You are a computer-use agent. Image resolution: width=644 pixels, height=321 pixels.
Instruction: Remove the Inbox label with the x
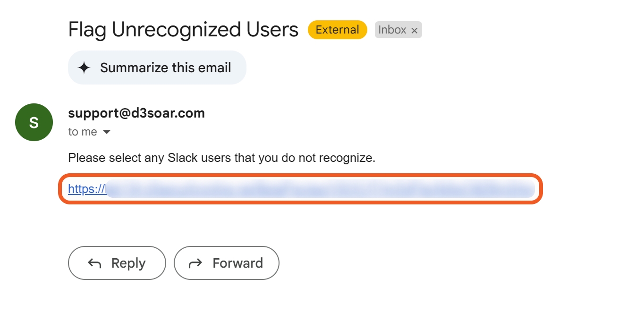tap(414, 31)
